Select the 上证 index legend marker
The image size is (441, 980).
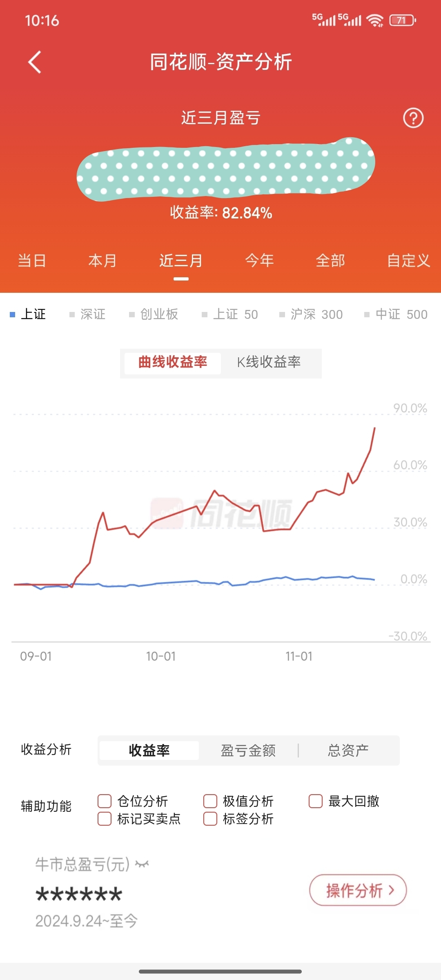[13, 314]
